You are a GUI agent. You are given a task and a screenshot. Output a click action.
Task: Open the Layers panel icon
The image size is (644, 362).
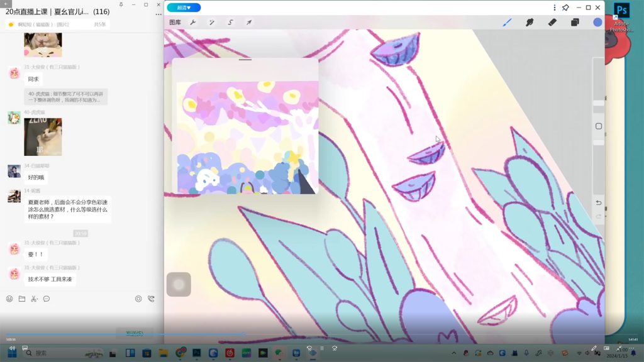pyautogui.click(x=575, y=22)
